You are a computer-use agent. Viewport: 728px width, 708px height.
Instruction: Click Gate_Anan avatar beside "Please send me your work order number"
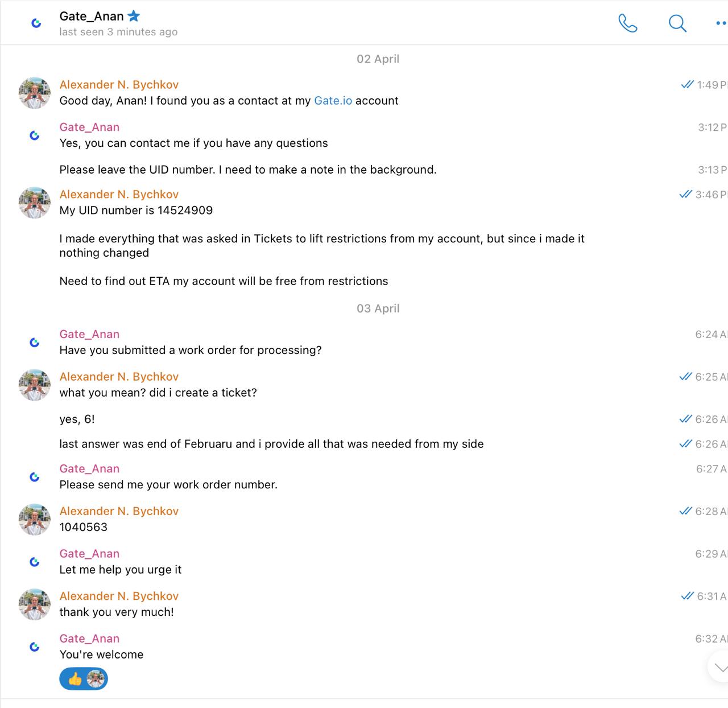(35, 477)
